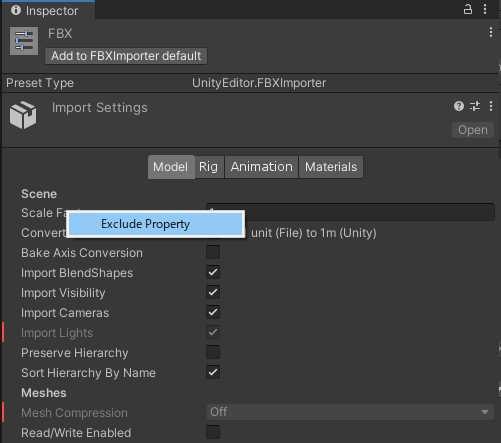Open Inspector tab options kebab menu

(x=485, y=9)
